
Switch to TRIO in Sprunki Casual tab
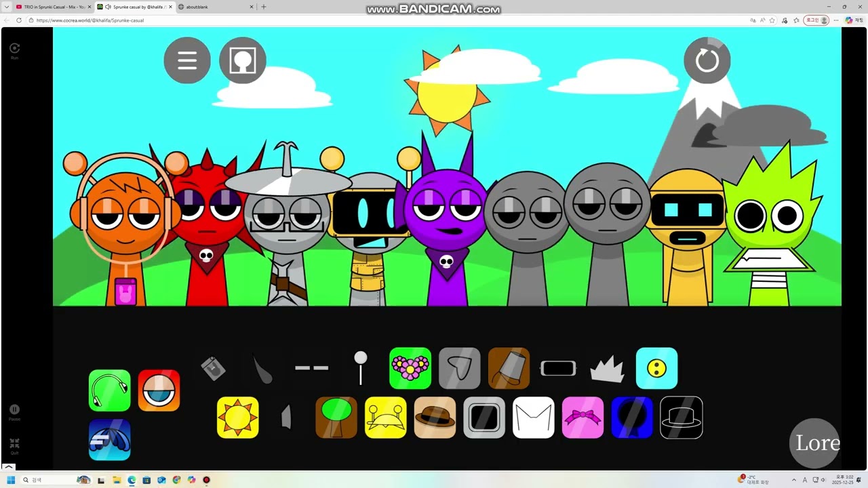[54, 7]
